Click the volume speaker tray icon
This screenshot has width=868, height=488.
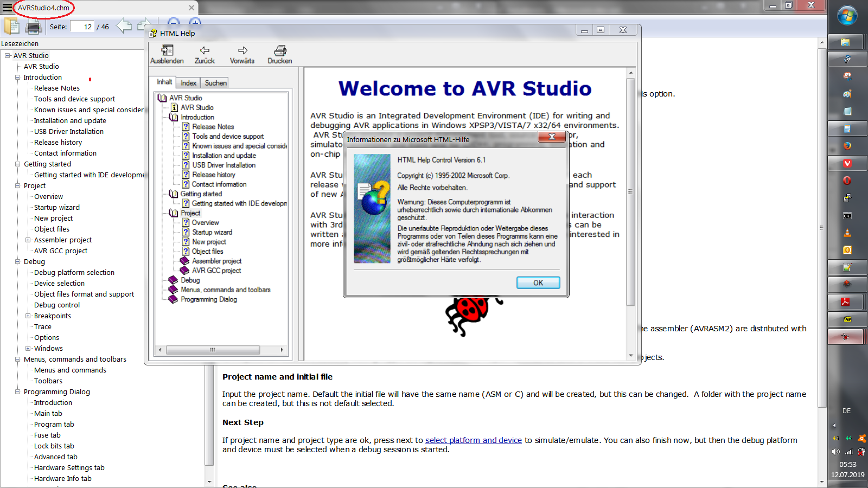pos(835,452)
